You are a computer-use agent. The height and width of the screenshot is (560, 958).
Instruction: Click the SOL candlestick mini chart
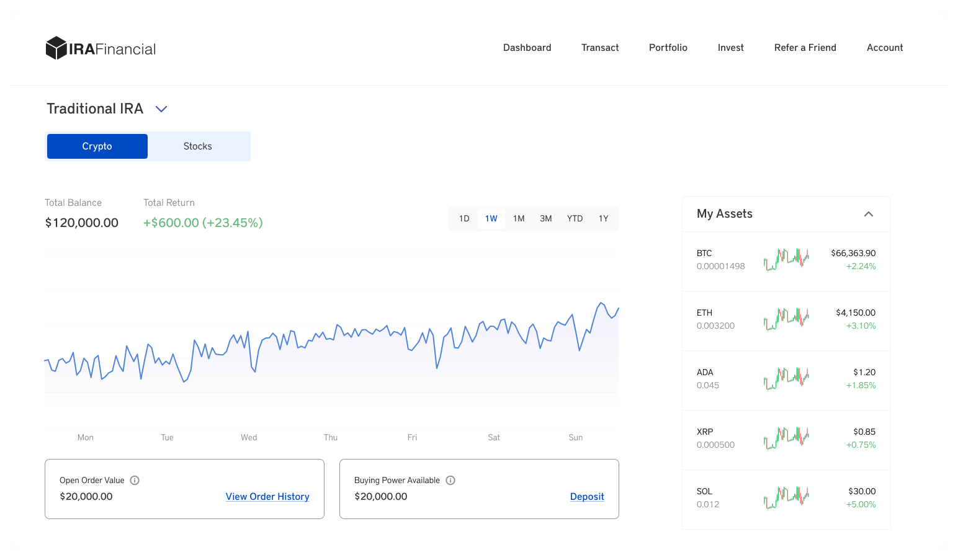786,498
